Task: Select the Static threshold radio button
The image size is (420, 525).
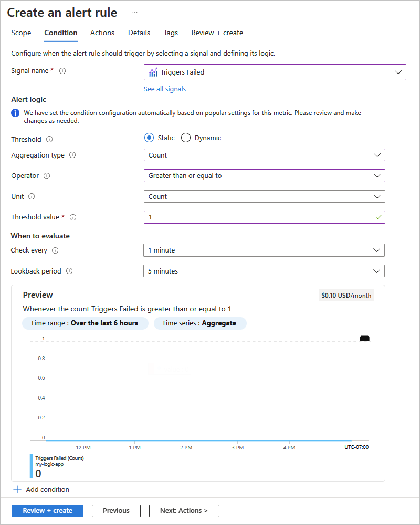Action: [x=149, y=138]
